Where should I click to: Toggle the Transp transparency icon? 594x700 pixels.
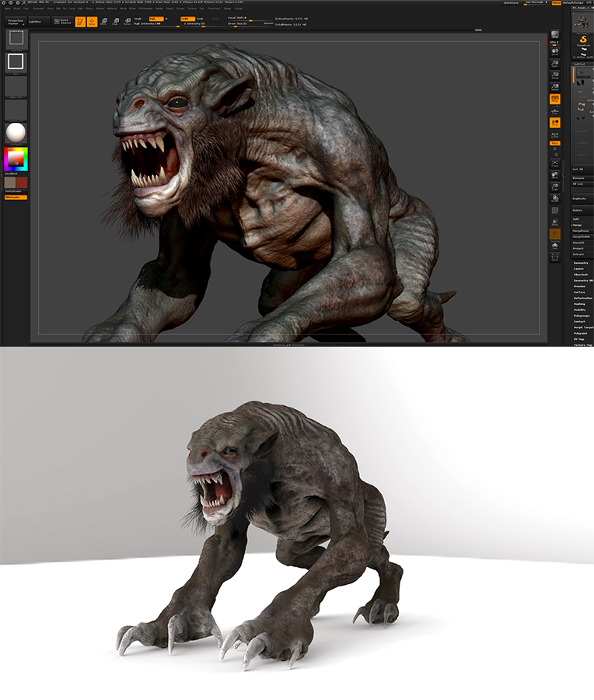click(x=554, y=222)
